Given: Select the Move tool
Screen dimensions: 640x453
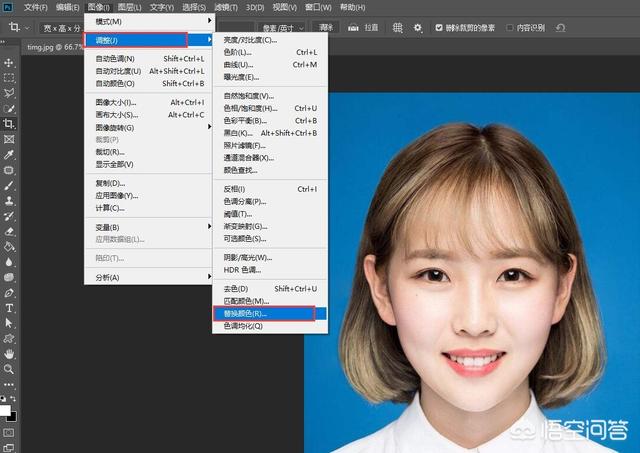Looking at the screenshot, I should pyautogui.click(x=9, y=62).
